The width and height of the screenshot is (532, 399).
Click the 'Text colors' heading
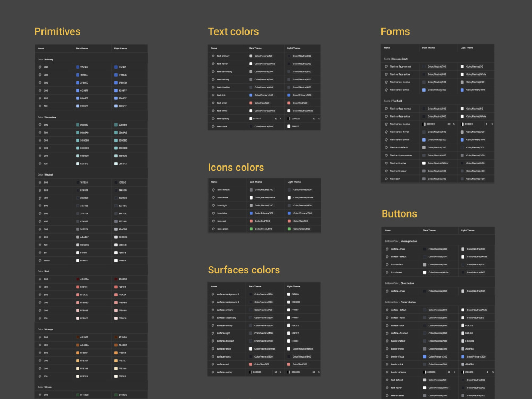[233, 31]
